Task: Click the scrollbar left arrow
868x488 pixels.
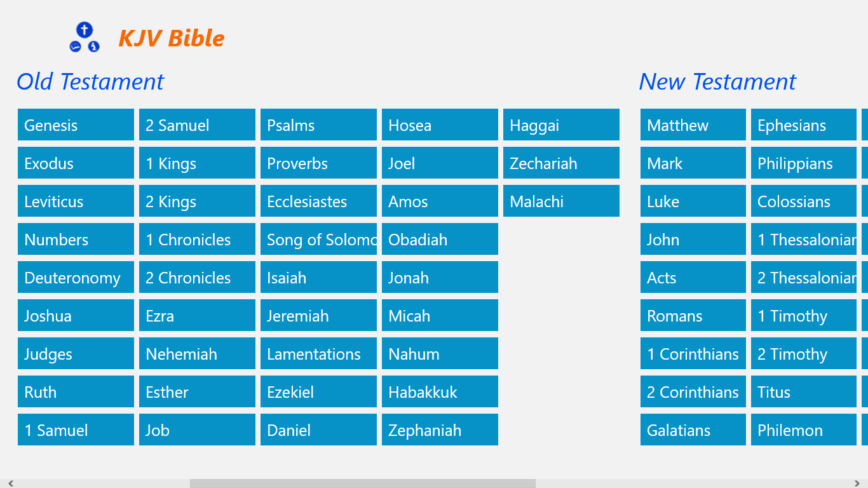Action: 11,484
